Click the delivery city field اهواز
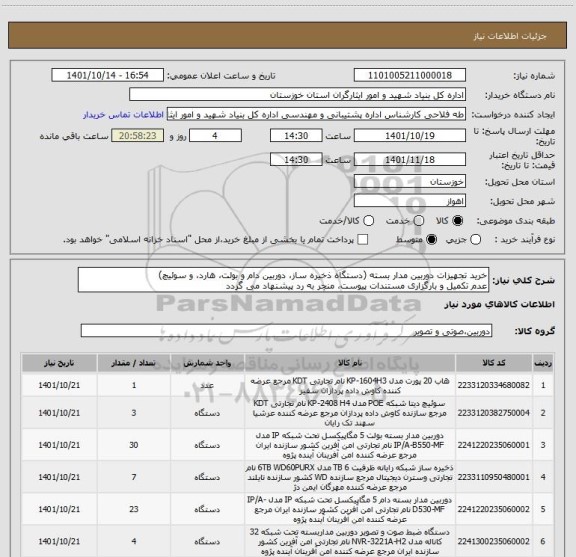Screen dimensions: 576x557 pos(410,201)
